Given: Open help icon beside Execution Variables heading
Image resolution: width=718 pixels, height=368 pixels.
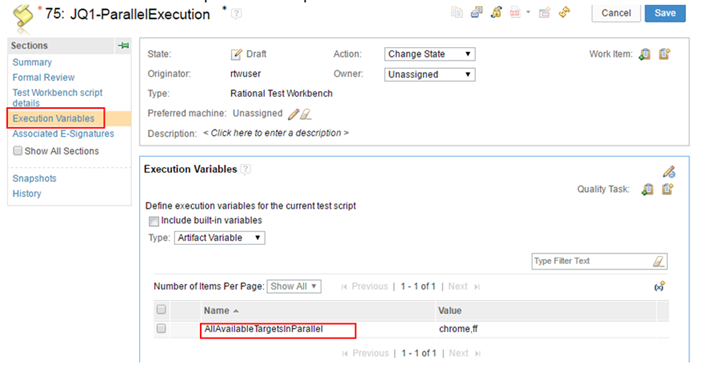Looking at the screenshot, I should pos(246,169).
